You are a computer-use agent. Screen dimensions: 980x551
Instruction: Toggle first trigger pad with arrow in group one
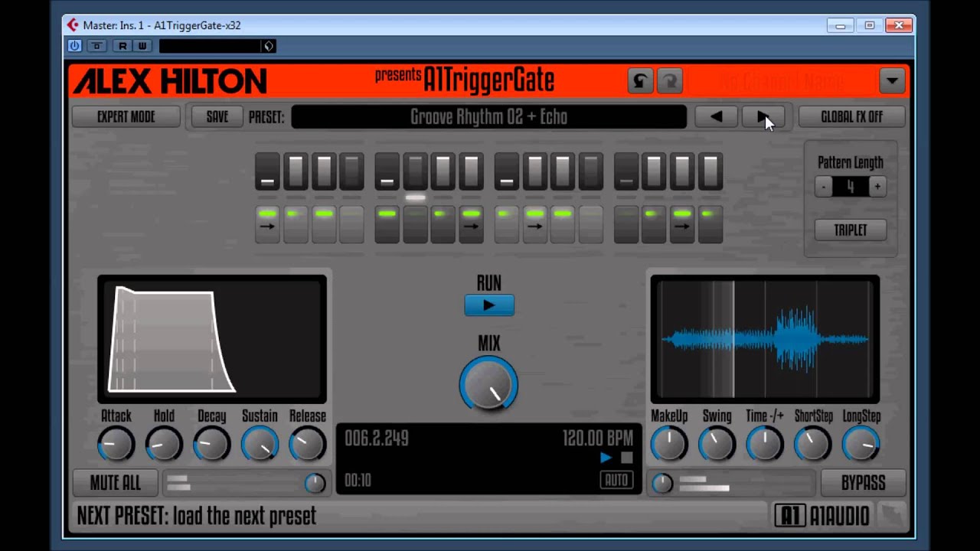pos(267,224)
